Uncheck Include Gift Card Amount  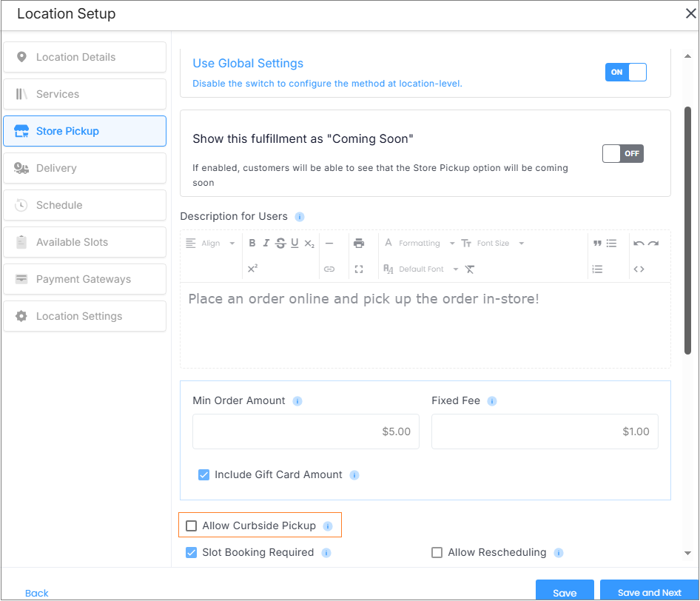click(203, 474)
